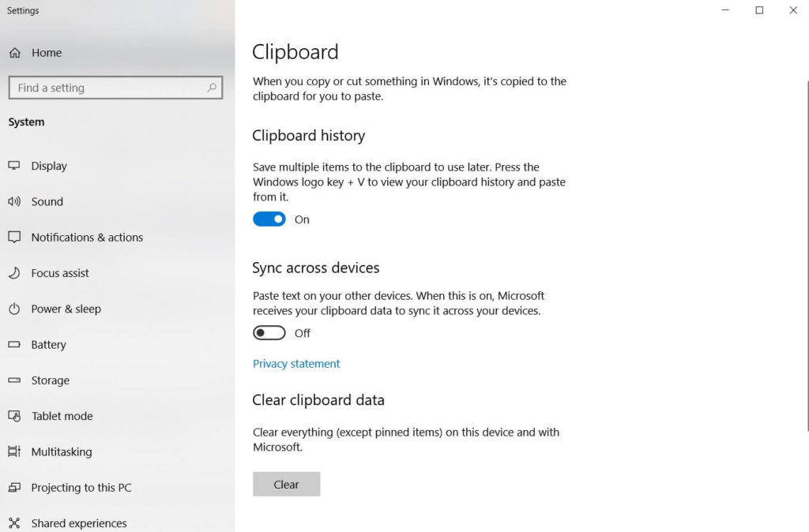
Task: Enable the Sync across devices toggle
Action: coord(269,332)
